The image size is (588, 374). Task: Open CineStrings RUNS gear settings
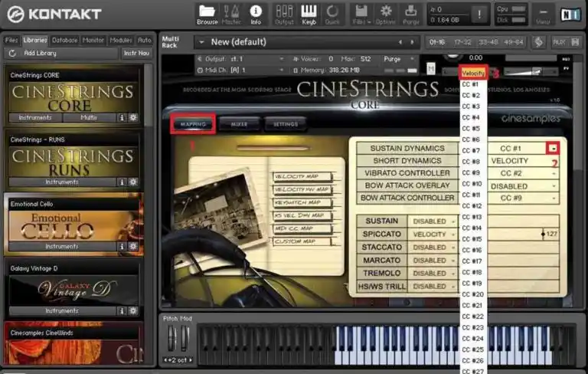133,182
